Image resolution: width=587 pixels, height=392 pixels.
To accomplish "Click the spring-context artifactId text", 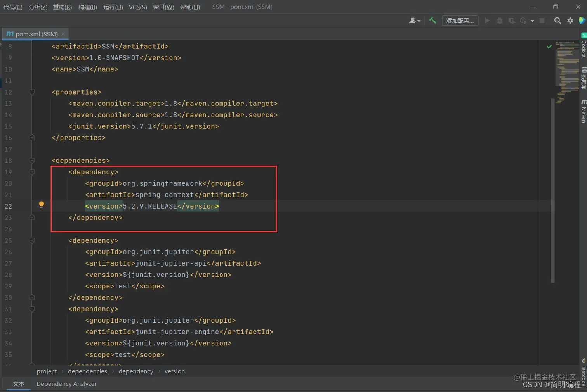I will pos(165,195).
